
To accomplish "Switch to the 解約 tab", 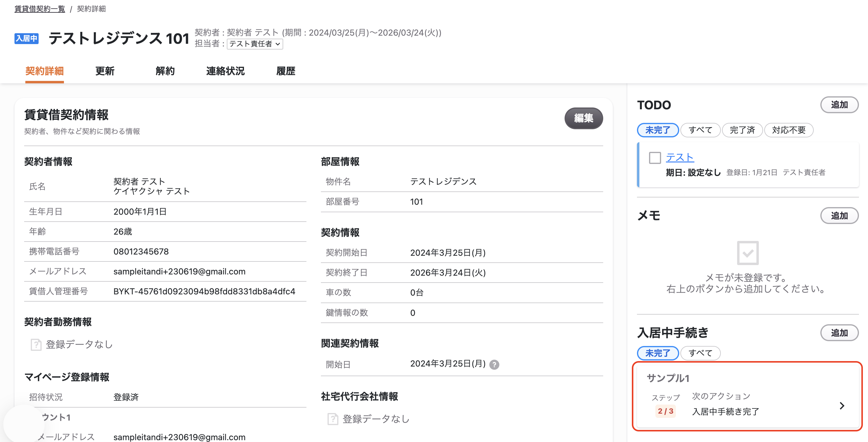I will 165,71.
